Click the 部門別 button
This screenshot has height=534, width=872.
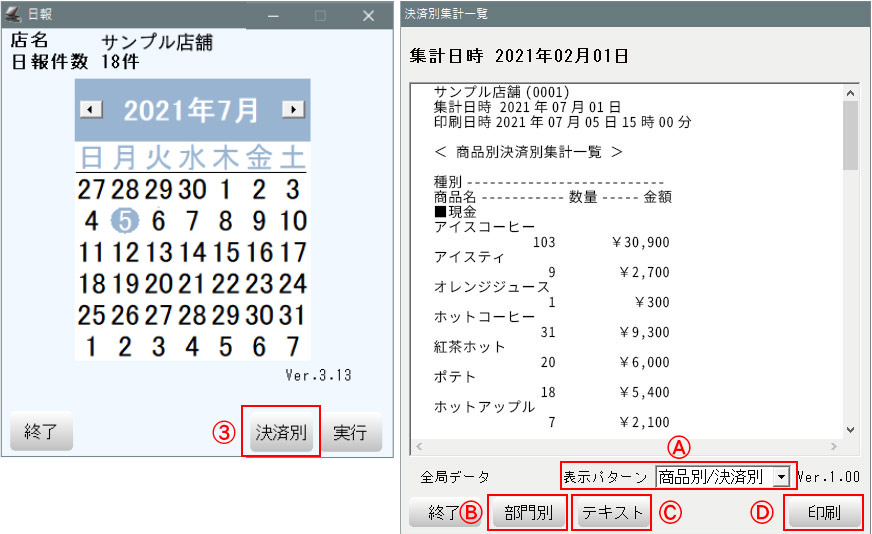coord(528,513)
